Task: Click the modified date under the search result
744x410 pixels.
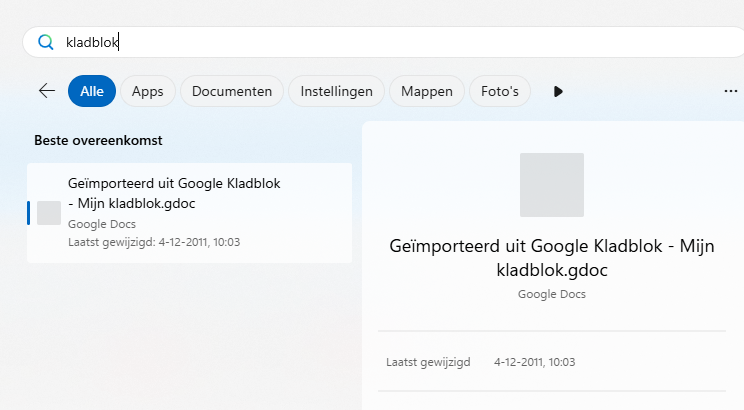Action: click(x=154, y=242)
